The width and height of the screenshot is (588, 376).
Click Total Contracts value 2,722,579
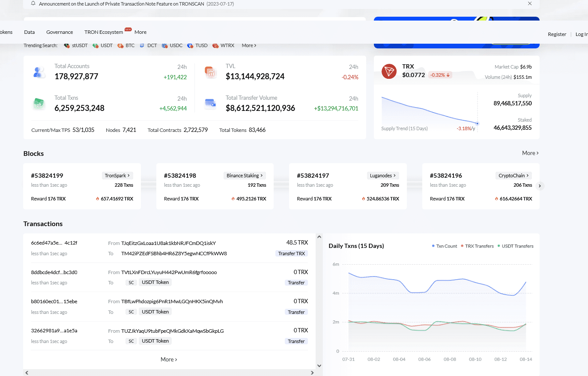196,130
